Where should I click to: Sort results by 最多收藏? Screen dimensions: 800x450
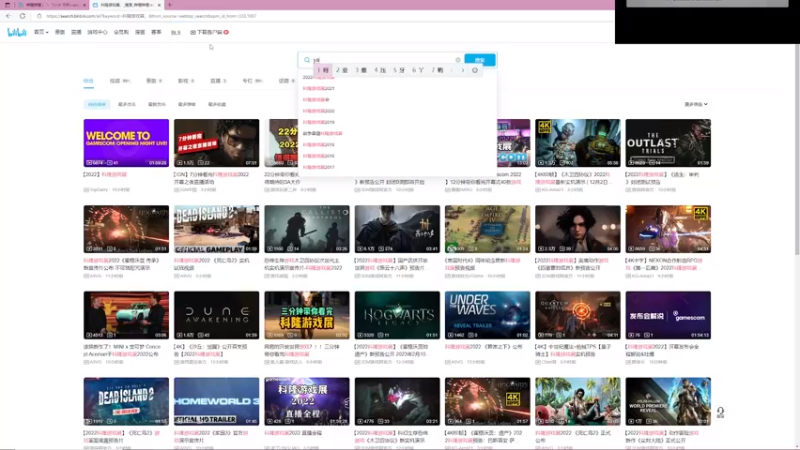coord(217,104)
